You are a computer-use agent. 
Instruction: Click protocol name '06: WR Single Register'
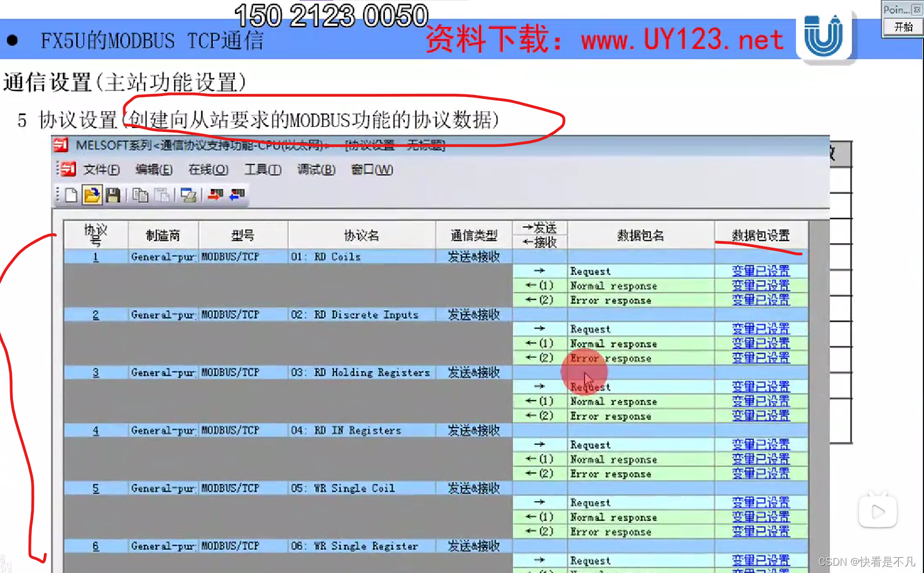(x=355, y=546)
